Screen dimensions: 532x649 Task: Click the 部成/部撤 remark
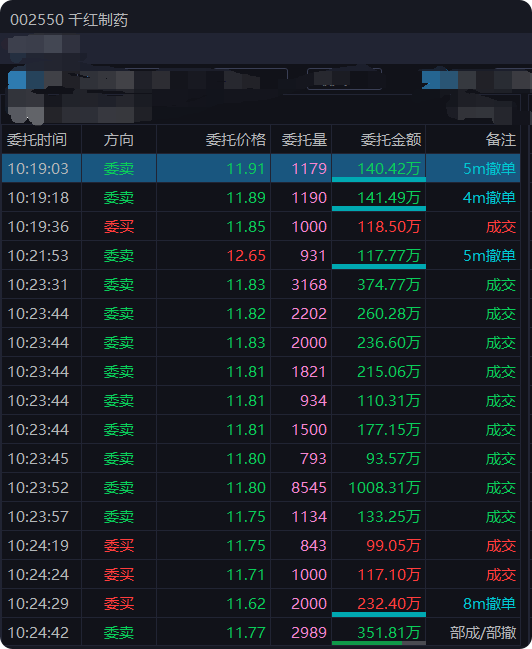[483, 632]
